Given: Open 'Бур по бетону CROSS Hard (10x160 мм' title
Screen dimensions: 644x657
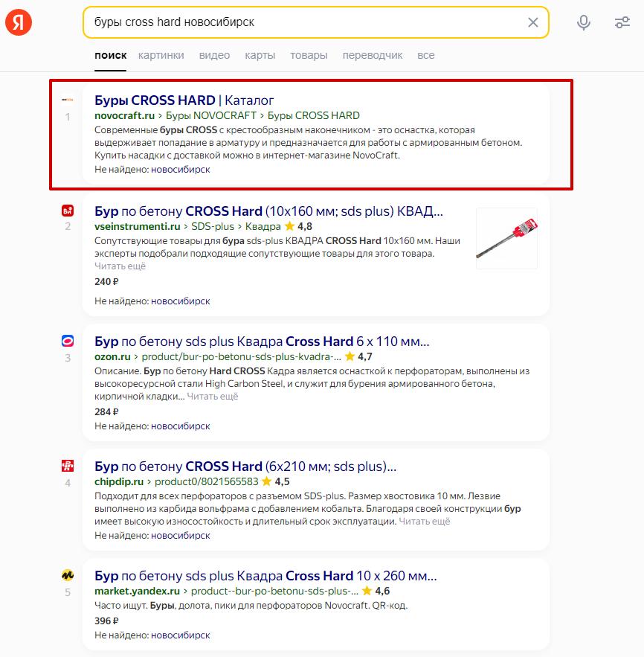Looking at the screenshot, I should tap(268, 211).
